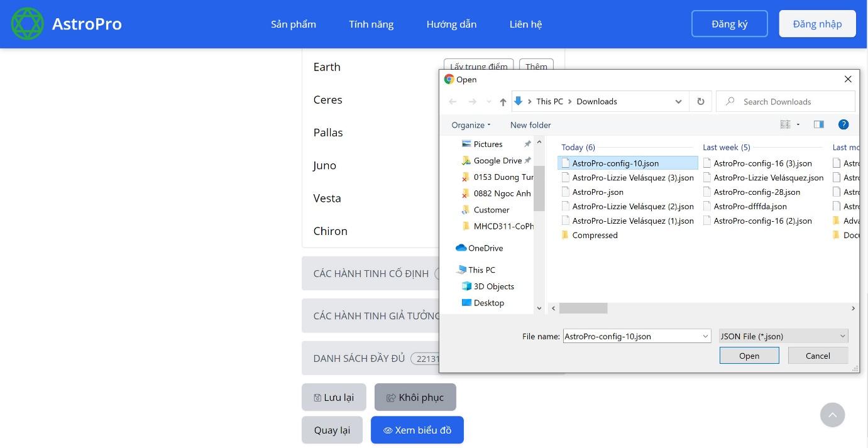Navigate up one folder level
Viewport: 868px width, 448px height.
(503, 101)
